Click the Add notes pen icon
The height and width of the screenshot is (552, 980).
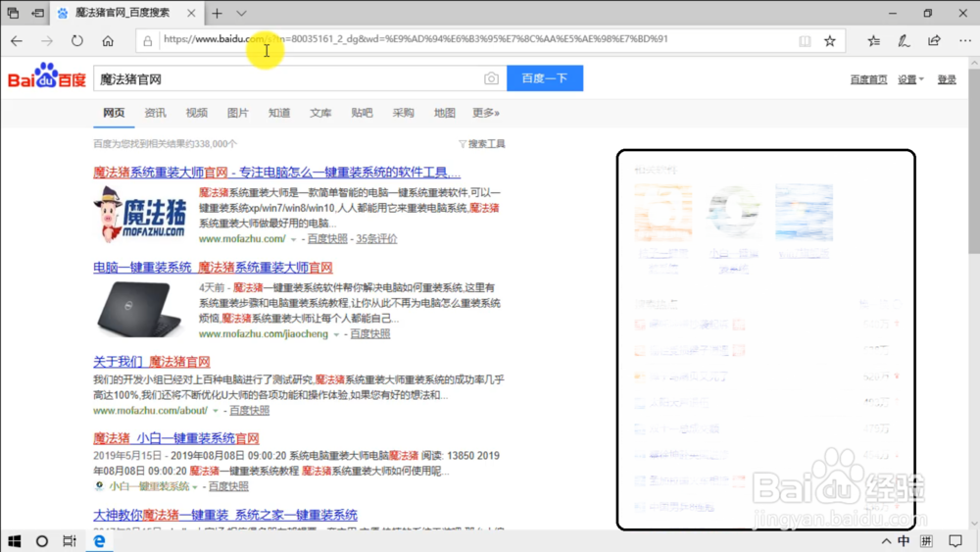904,41
